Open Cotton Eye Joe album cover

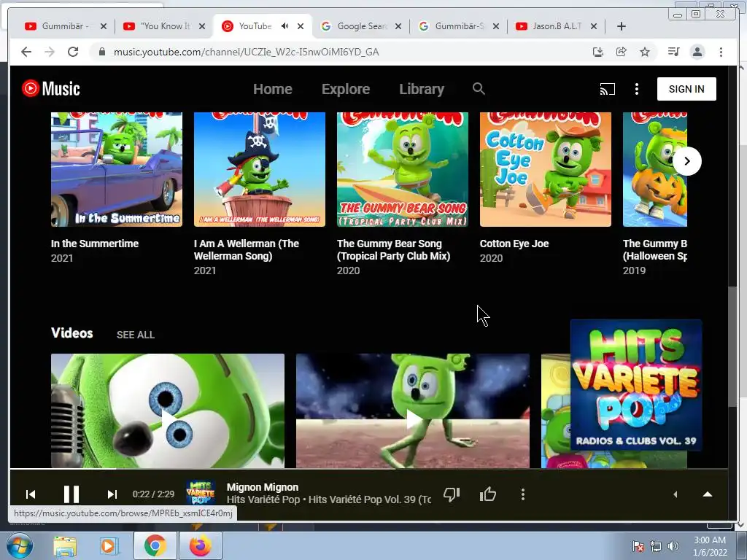(x=546, y=169)
